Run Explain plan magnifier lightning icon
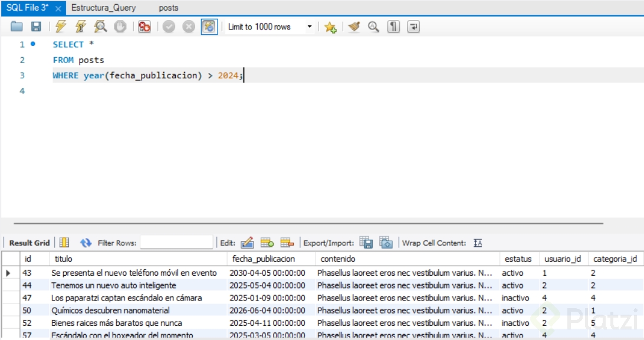644x340 pixels. pyautogui.click(x=100, y=27)
